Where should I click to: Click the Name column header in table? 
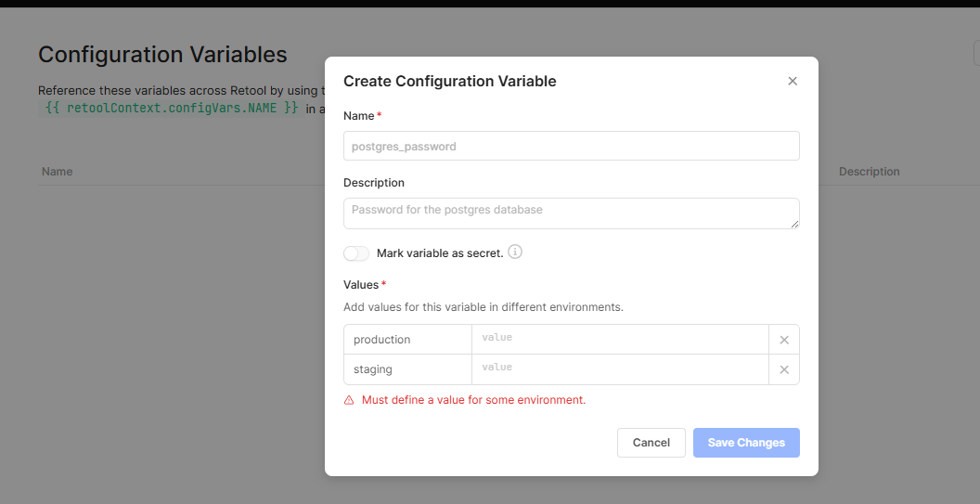tap(58, 172)
